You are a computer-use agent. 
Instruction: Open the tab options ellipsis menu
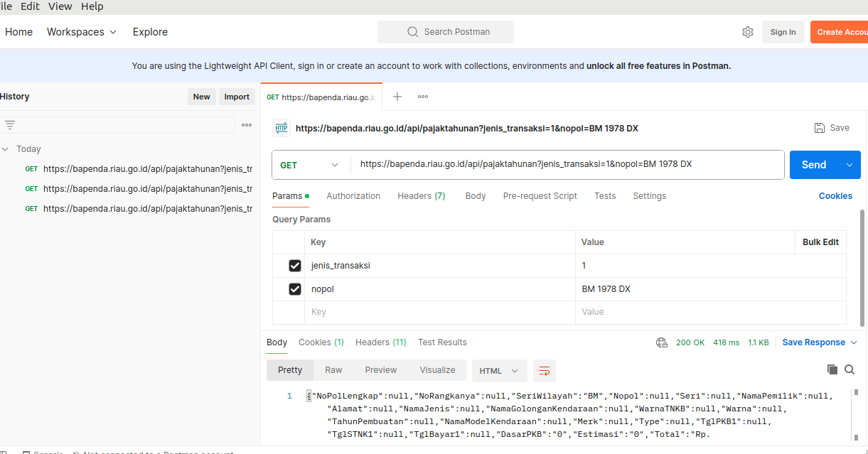tap(423, 97)
